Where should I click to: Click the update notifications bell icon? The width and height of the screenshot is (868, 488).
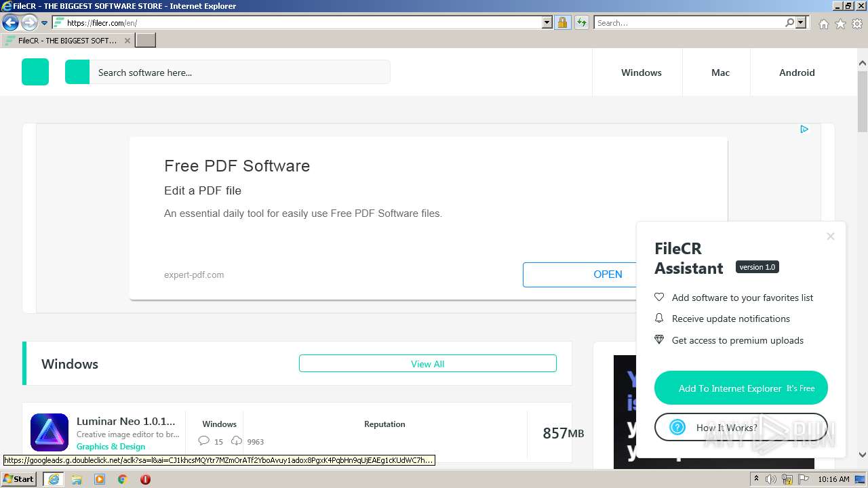coord(659,318)
